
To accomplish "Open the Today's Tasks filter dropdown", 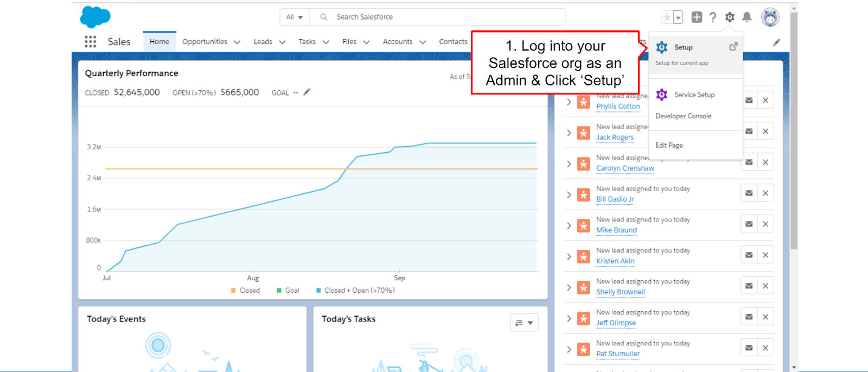I will 524,323.
